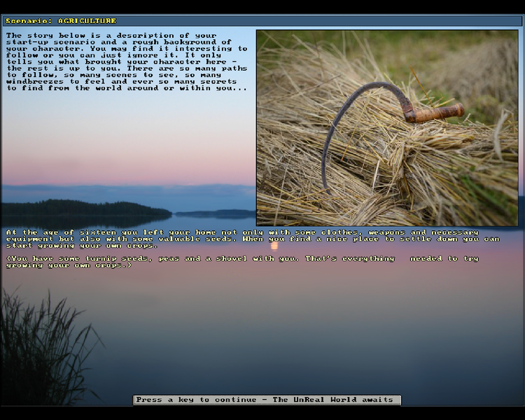Click the intro paragraph starting "The story below"
The image size is (525, 420).
coord(126,62)
